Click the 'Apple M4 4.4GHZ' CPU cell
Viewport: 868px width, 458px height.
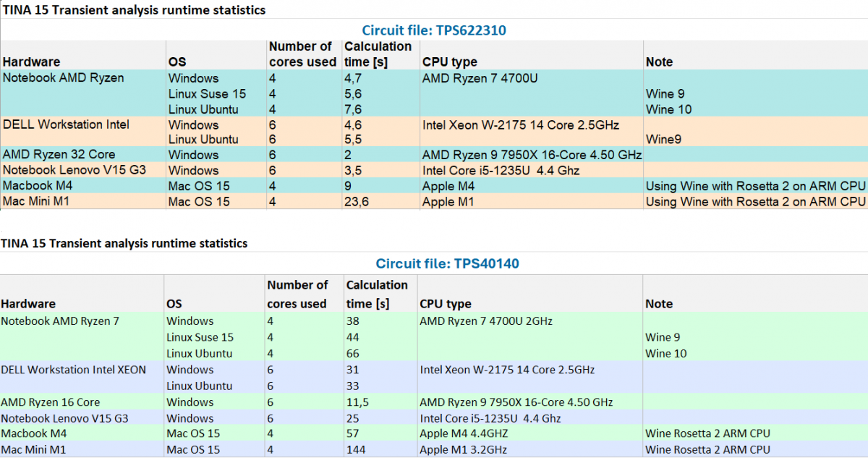coord(464,433)
